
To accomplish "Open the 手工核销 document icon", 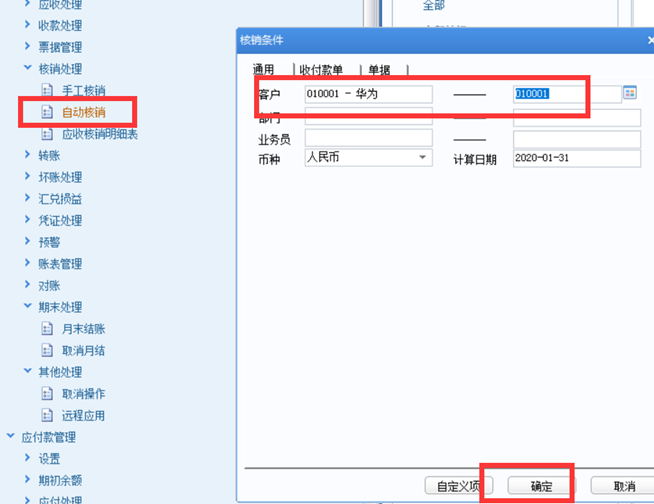I will 47,90.
